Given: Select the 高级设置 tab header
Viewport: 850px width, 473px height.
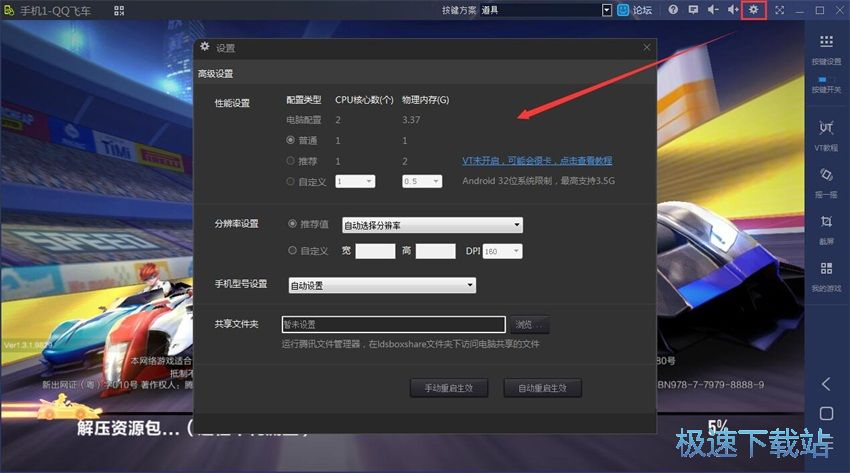Looking at the screenshot, I should tap(215, 74).
